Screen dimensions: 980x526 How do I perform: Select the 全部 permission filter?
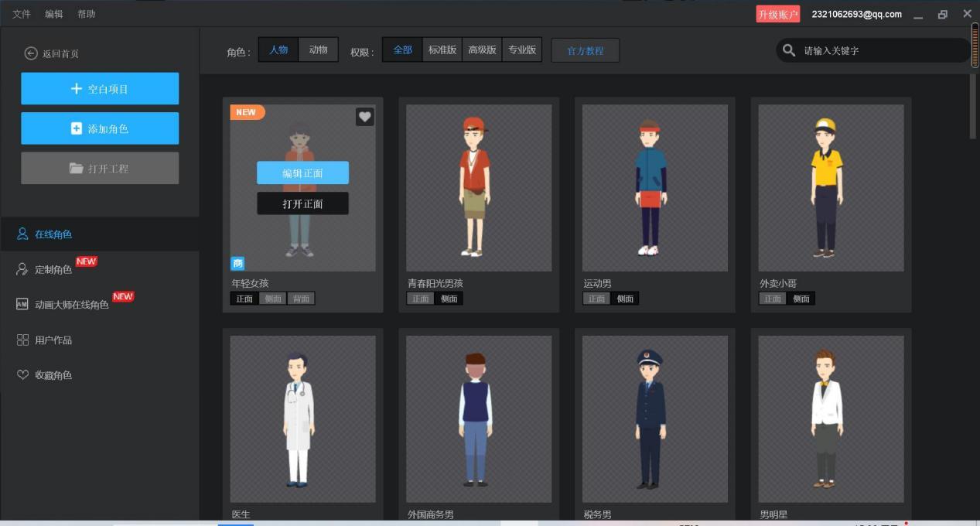(x=403, y=50)
